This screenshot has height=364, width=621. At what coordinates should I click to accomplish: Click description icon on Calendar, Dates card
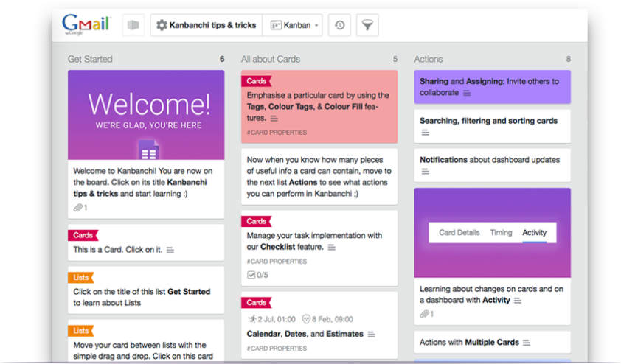click(x=371, y=335)
